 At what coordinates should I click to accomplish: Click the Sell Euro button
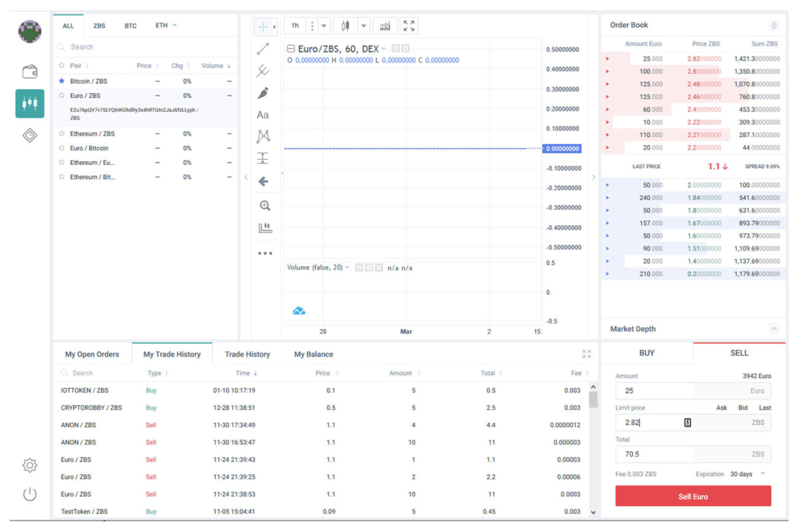tap(693, 496)
